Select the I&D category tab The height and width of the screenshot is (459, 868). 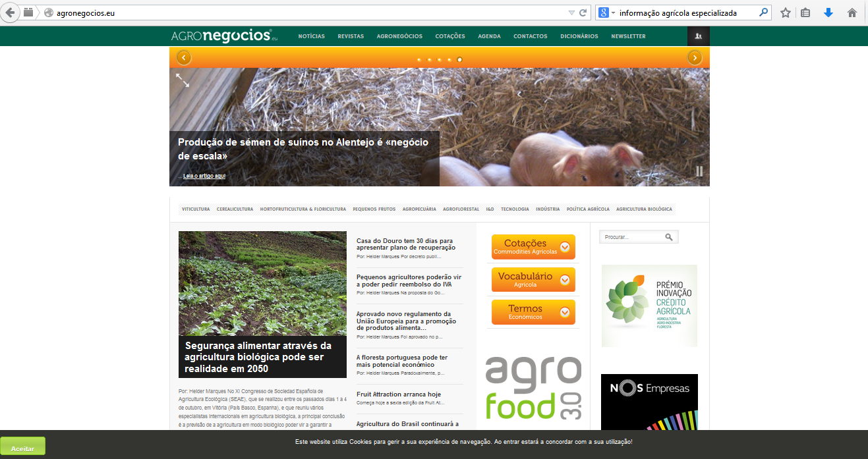point(490,209)
